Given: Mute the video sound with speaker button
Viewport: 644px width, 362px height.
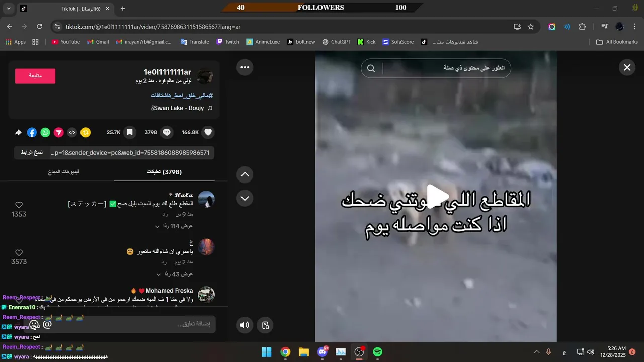Looking at the screenshot, I should (x=245, y=325).
